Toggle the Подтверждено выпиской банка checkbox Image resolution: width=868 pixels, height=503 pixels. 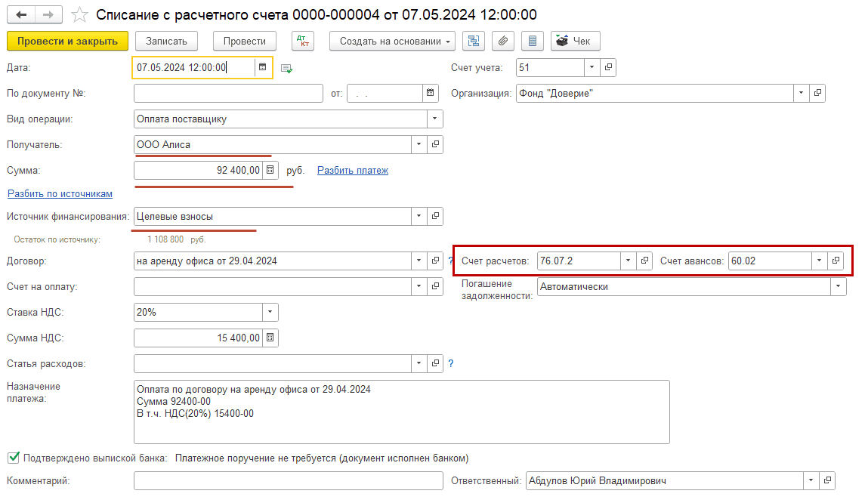[14, 458]
